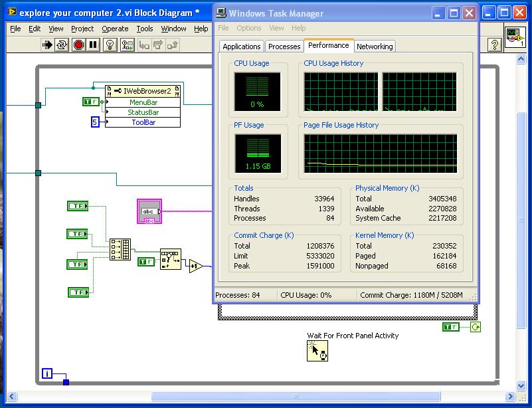This screenshot has width=532, height=408.
Task: Switch to Applications tab in Task Manager
Action: (x=242, y=47)
